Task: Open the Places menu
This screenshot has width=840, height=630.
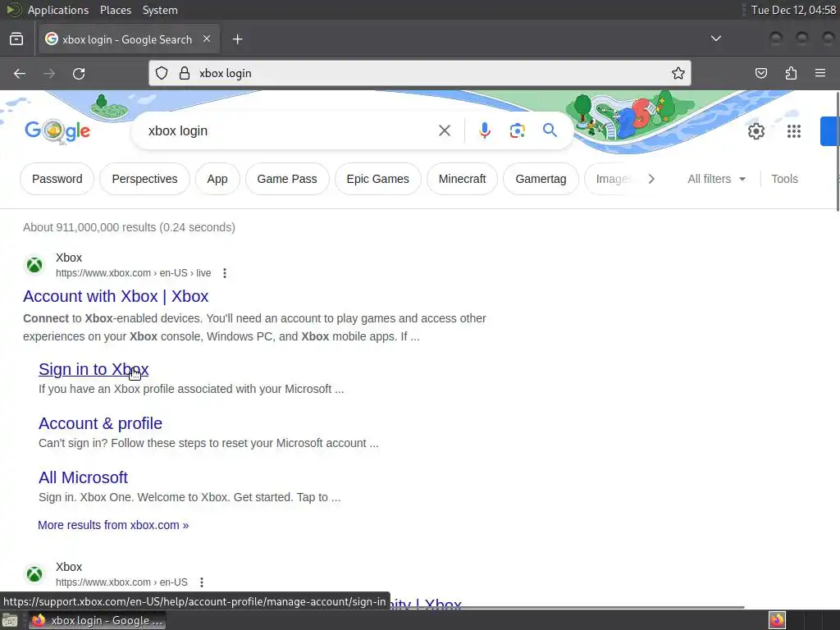Action: coord(115,10)
